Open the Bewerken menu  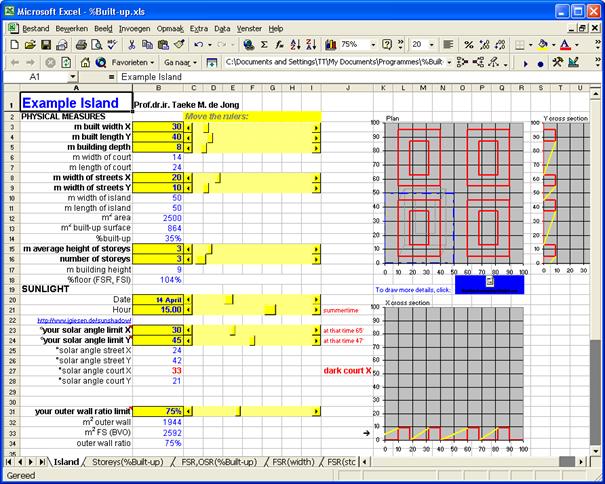pyautogui.click(x=72, y=29)
